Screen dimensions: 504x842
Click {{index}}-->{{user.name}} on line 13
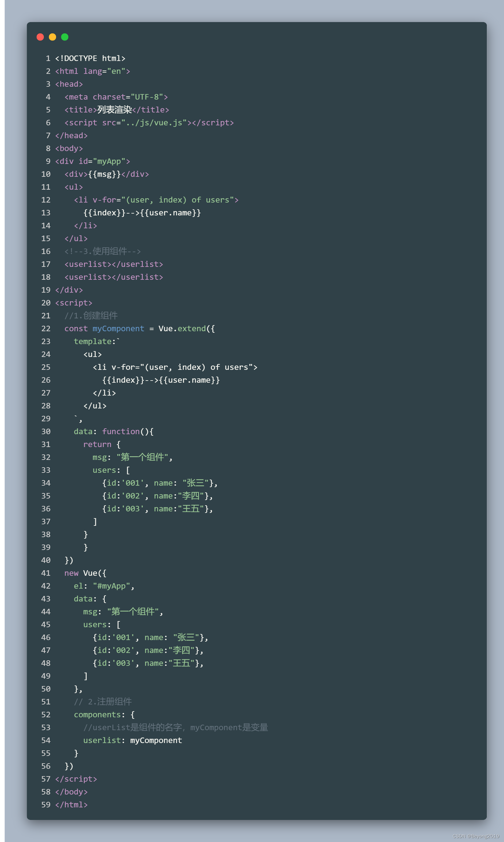point(142,213)
